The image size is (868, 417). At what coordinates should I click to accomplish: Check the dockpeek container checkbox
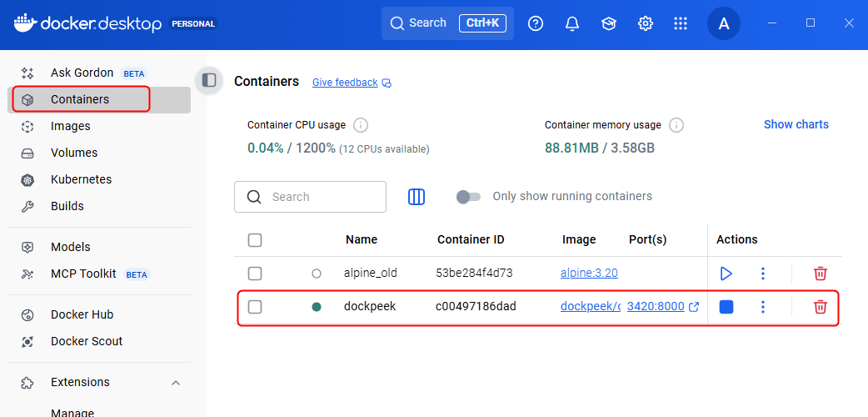[255, 307]
